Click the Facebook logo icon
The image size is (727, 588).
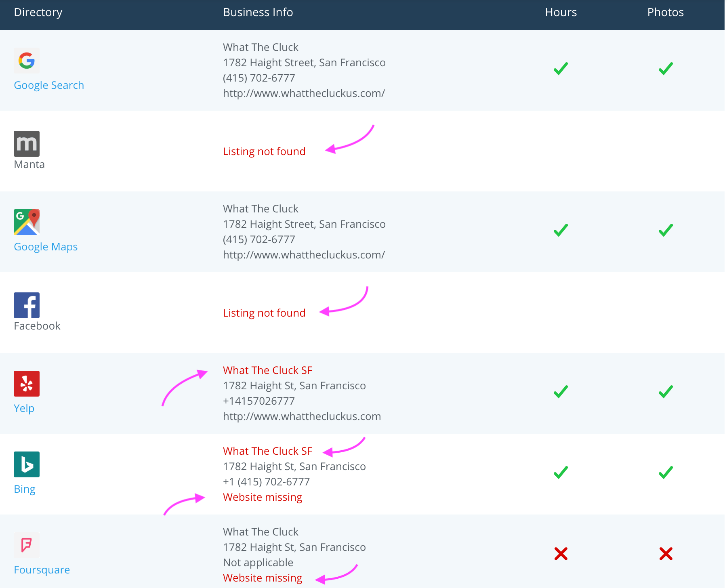27,305
